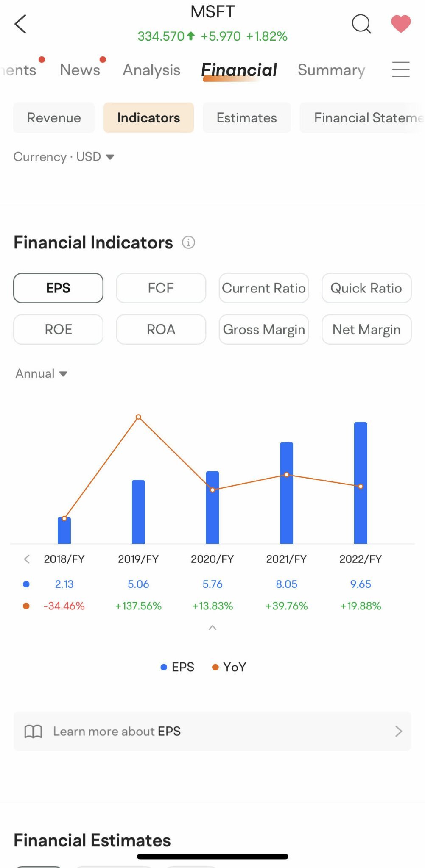The width and height of the screenshot is (425, 868).
Task: Open the Estimates section
Action: [x=246, y=118]
